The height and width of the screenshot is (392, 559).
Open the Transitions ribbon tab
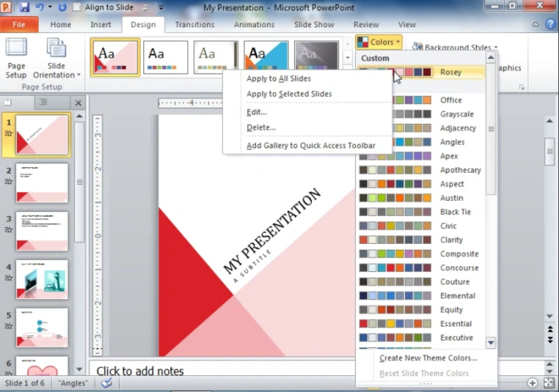194,25
